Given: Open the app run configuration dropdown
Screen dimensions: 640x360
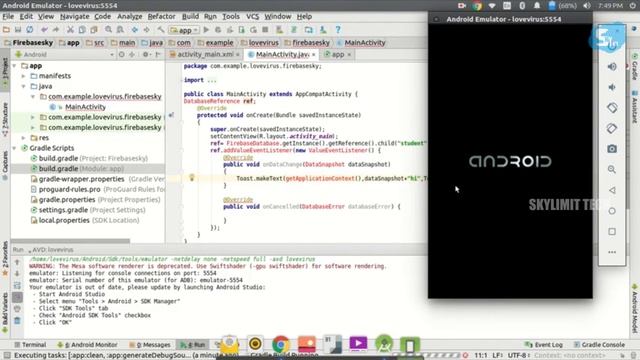Looking at the screenshot, I should [184, 30].
